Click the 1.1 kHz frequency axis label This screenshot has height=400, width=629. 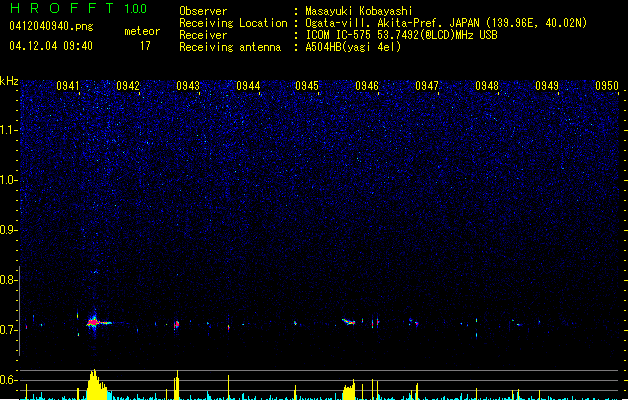[x=9, y=130]
